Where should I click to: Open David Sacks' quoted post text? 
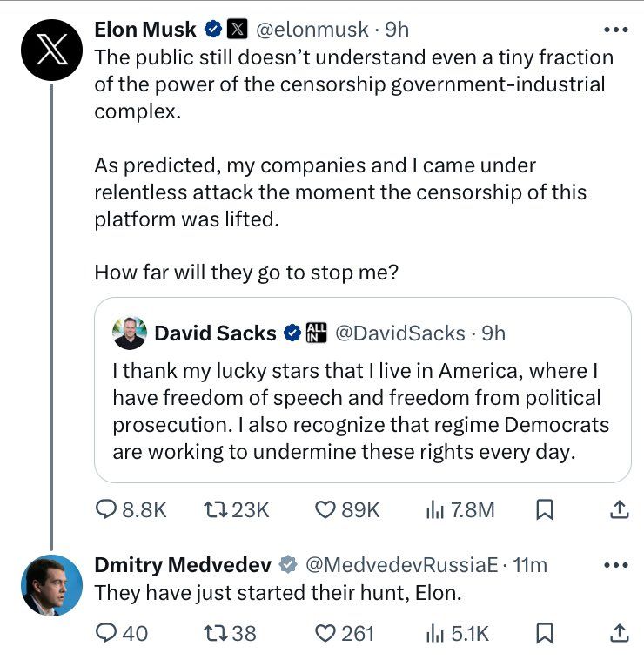pyautogui.click(x=360, y=411)
